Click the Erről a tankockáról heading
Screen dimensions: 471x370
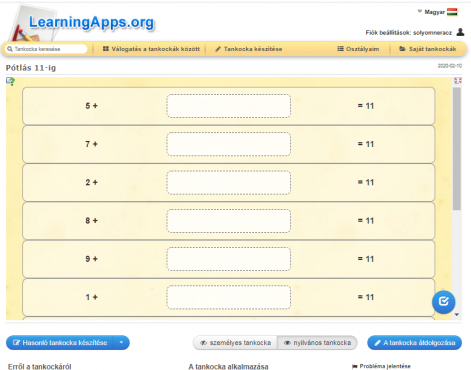40,367
